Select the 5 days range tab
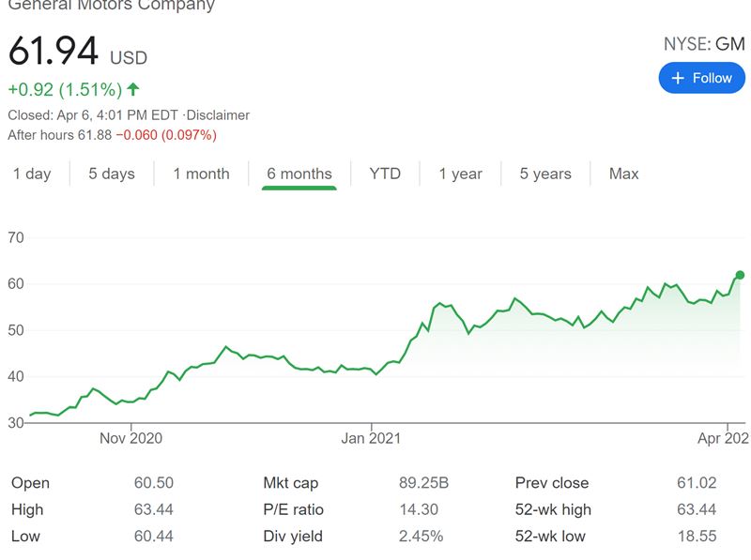The image size is (751, 560). click(x=112, y=174)
